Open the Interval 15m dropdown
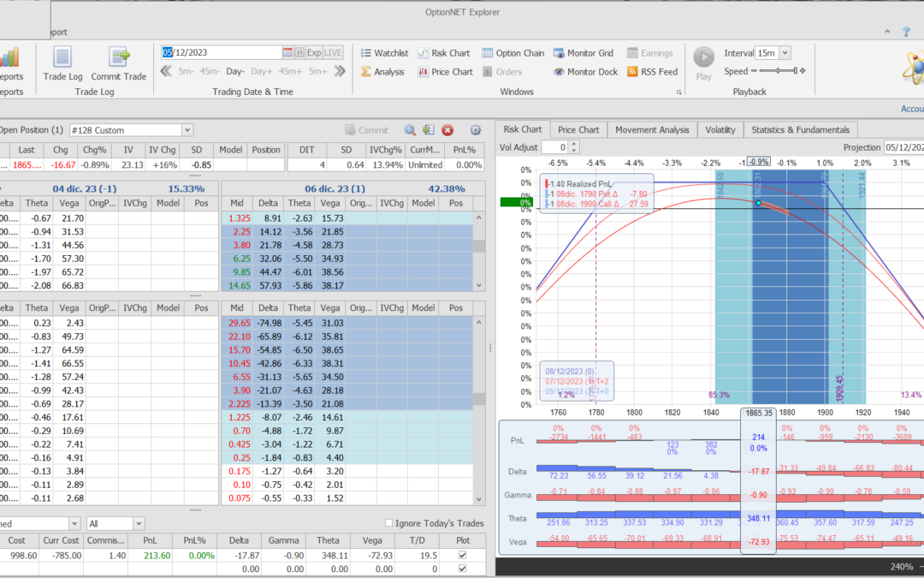 (x=785, y=53)
